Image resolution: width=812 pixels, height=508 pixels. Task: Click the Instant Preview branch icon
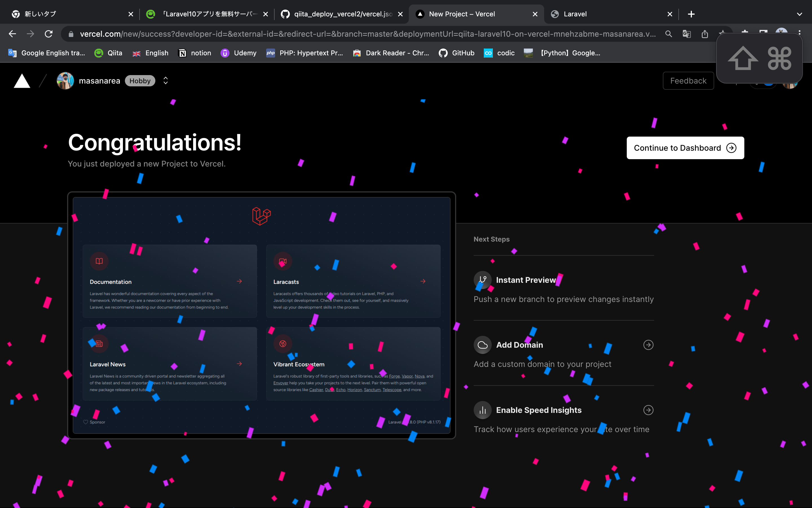(482, 280)
